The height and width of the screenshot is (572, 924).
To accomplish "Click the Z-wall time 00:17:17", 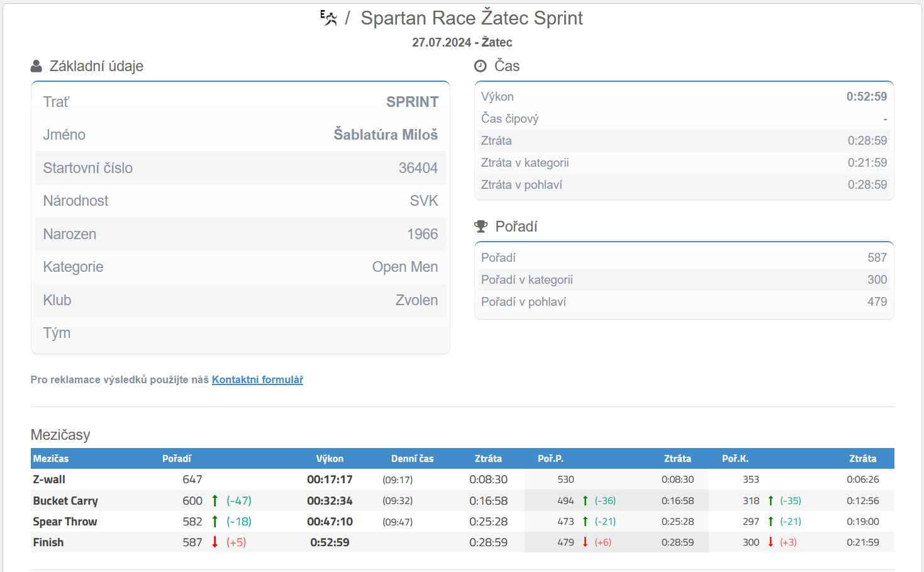I will (330, 479).
